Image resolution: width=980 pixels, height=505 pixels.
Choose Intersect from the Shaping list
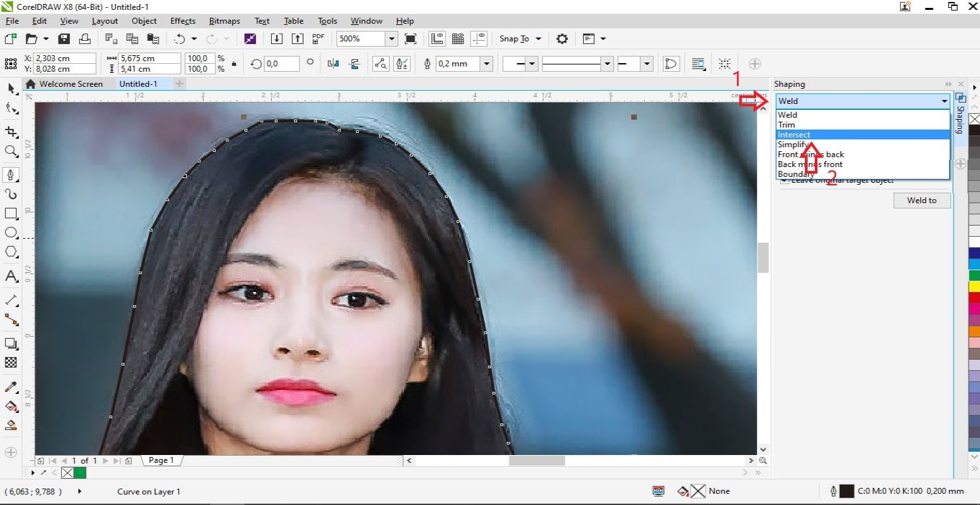pos(794,135)
